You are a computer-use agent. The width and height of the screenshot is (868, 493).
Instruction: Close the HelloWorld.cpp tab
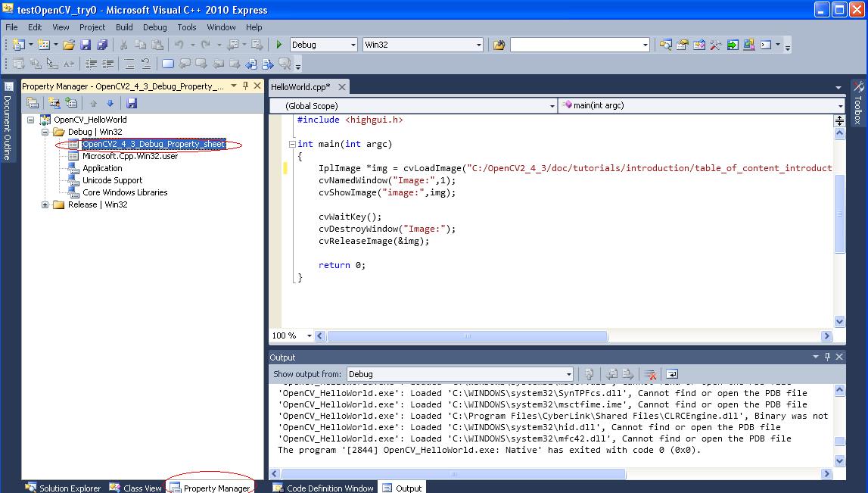(x=342, y=87)
